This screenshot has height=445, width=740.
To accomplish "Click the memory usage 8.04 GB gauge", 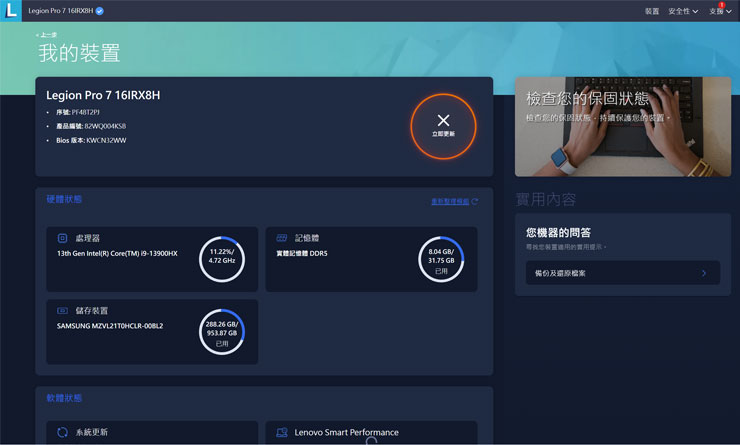I will point(441,260).
